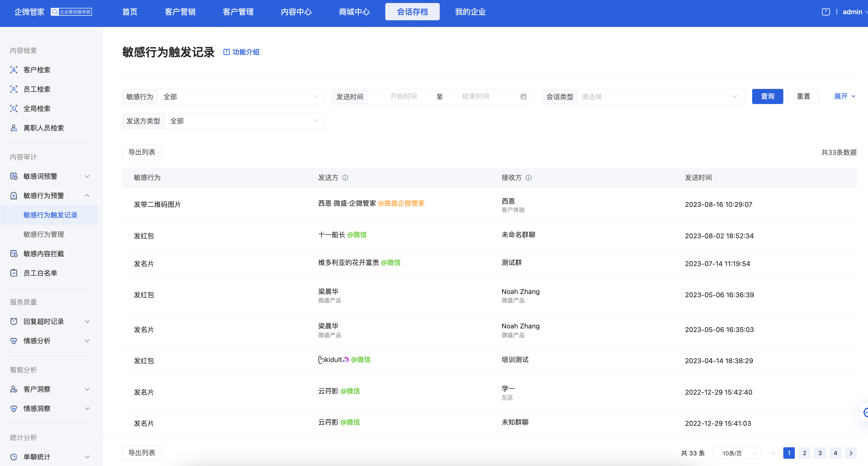Expand the 客户洞察 submenu chevron
Image resolution: width=868 pixels, height=466 pixels.
(87, 389)
